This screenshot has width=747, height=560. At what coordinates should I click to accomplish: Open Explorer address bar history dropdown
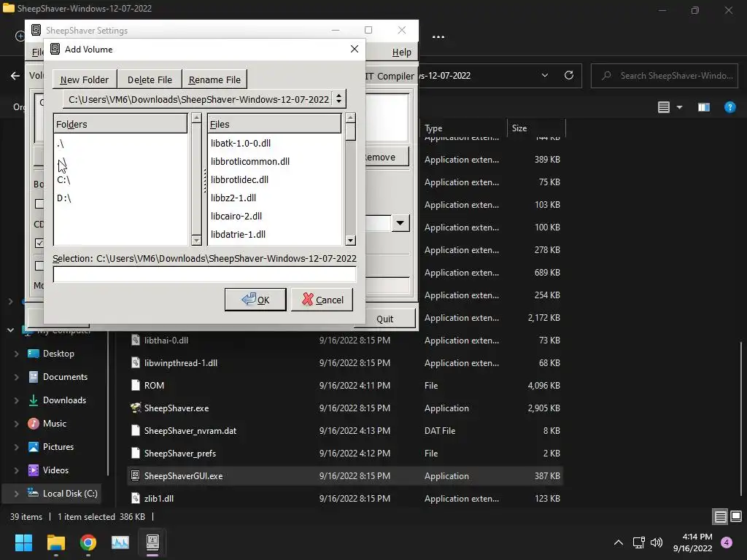(x=545, y=75)
